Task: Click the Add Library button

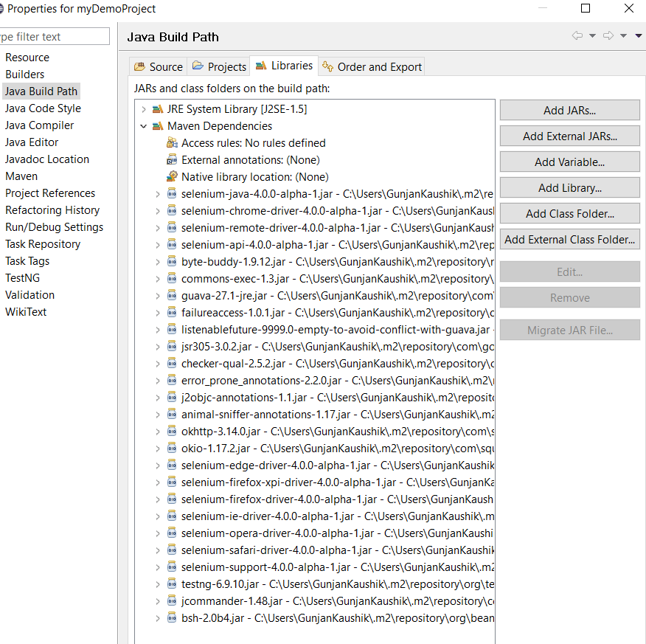Action: tap(569, 187)
